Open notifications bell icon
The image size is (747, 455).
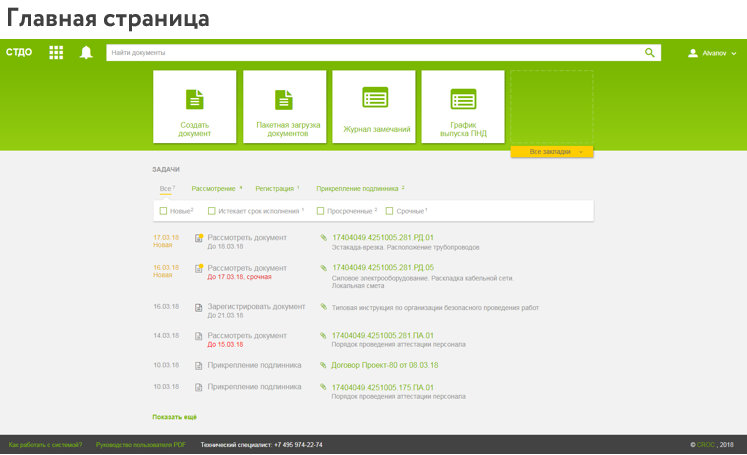click(86, 52)
